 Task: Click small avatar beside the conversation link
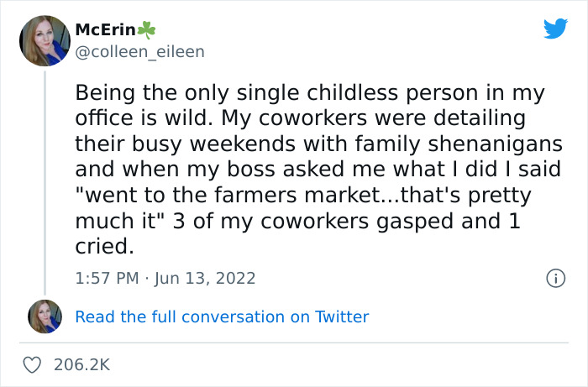[x=45, y=316]
